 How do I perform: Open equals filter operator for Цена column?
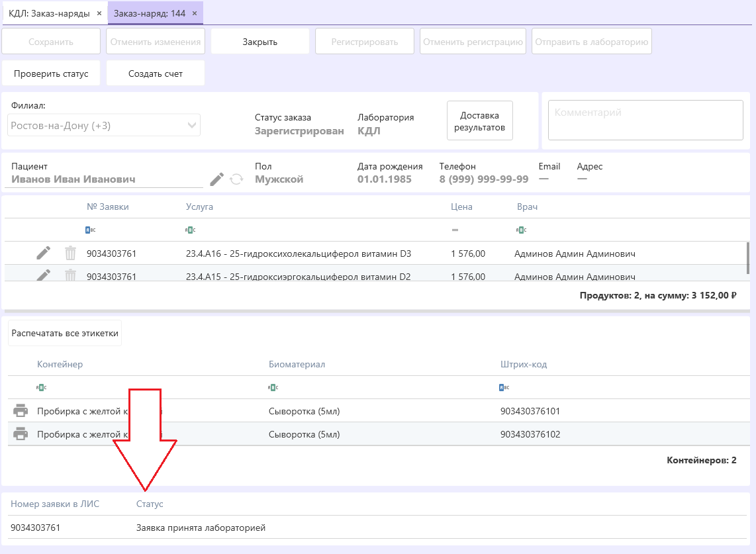[455, 230]
